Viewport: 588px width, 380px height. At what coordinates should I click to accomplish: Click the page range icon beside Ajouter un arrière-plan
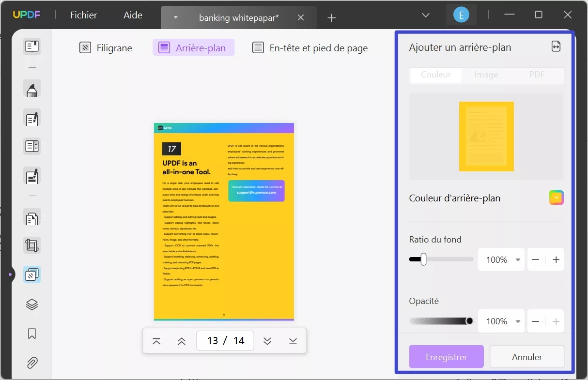coord(556,46)
